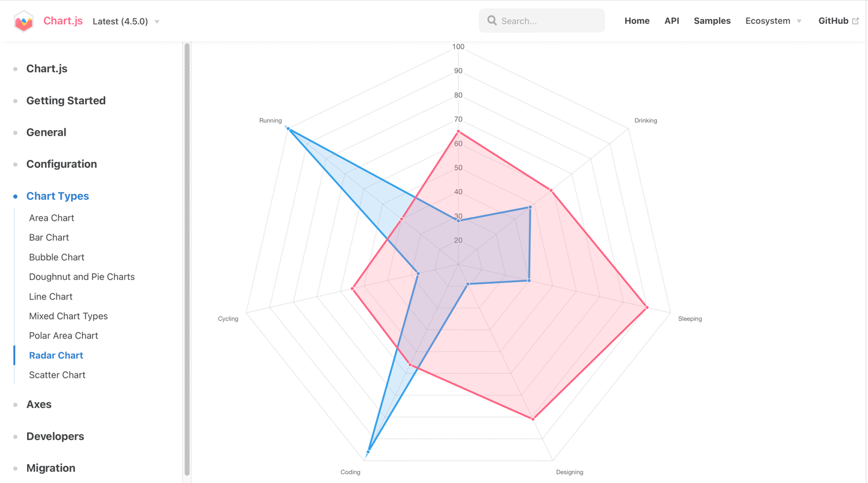Click the blue data point at Coding
The height and width of the screenshot is (483, 868).
368,452
